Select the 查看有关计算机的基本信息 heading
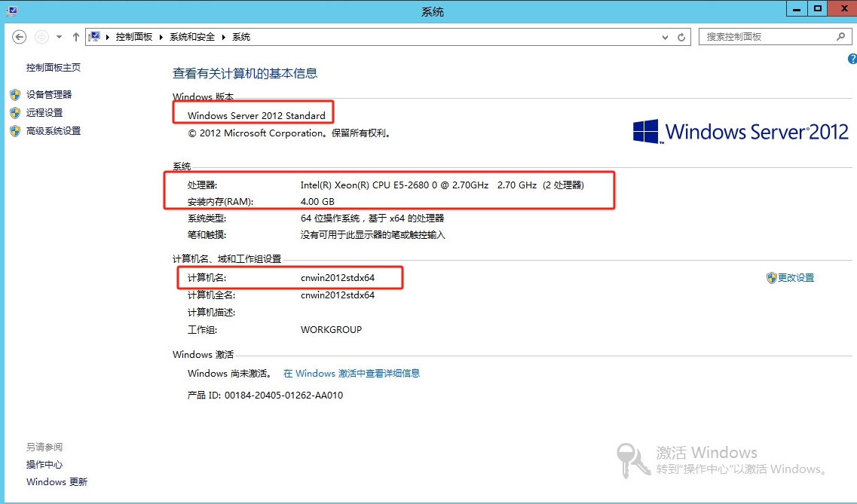Screen dimensions: 857x504 245,73
